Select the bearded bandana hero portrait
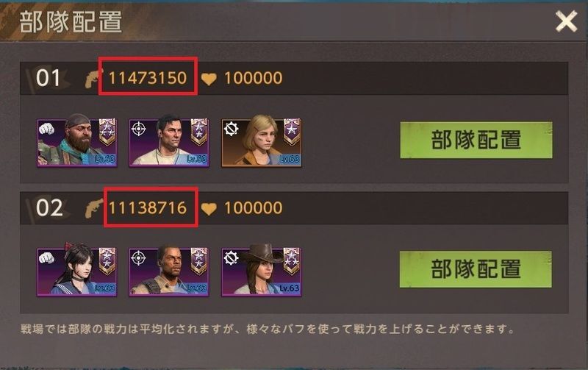The height and width of the screenshot is (370, 588). pyautogui.click(x=77, y=142)
